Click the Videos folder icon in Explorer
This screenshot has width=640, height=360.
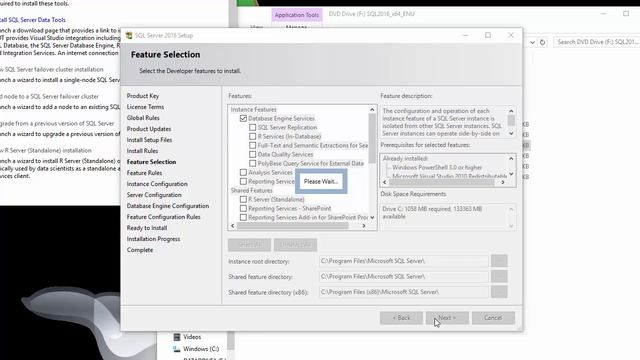177,337
